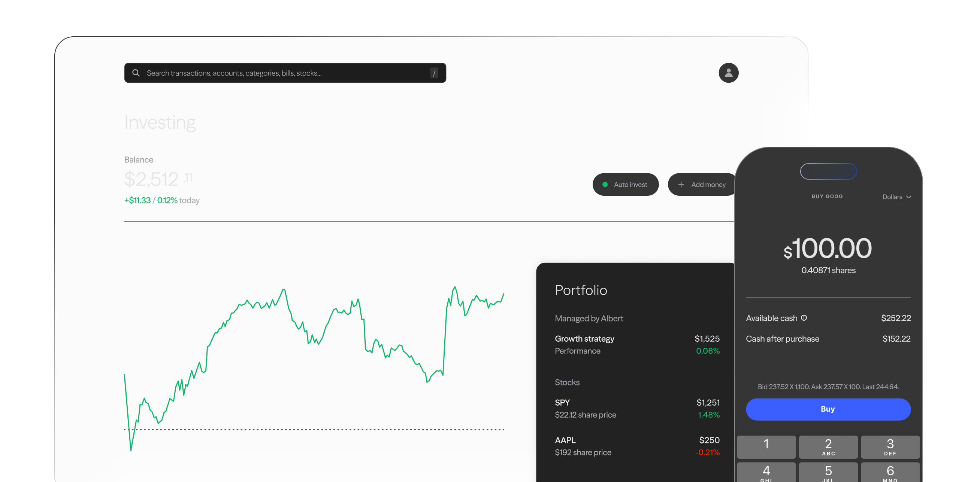Click the slash shortcut key badge
This screenshot has width=980, height=482.
[x=434, y=73]
